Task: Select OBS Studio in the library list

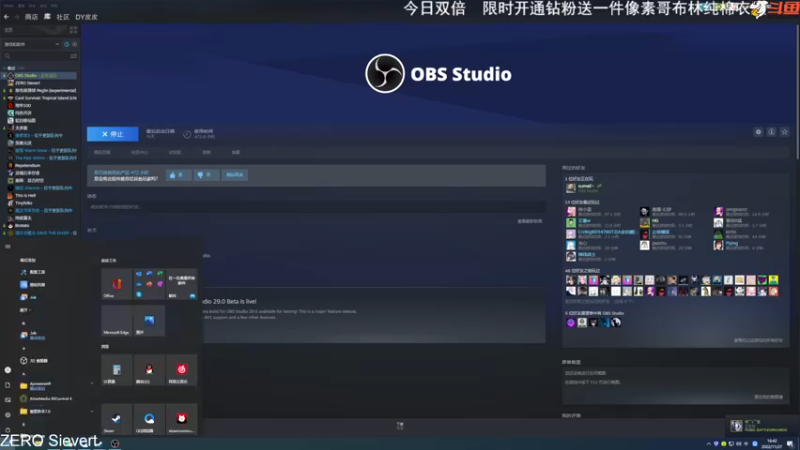Action: click(40, 76)
